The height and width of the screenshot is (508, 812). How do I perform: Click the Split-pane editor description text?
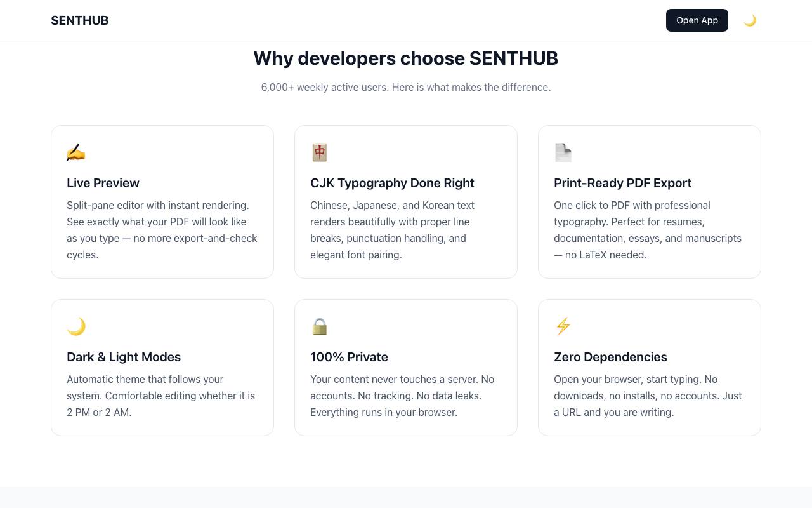162,230
